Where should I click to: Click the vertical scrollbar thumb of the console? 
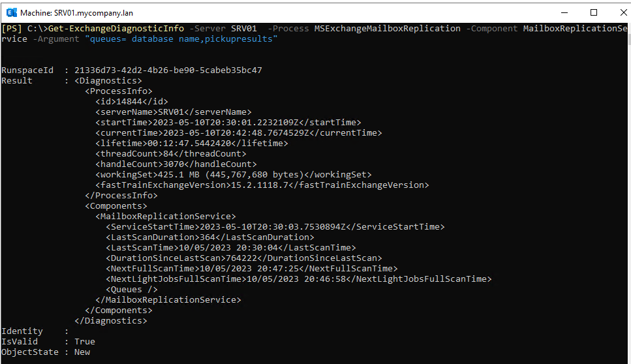click(x=629, y=39)
